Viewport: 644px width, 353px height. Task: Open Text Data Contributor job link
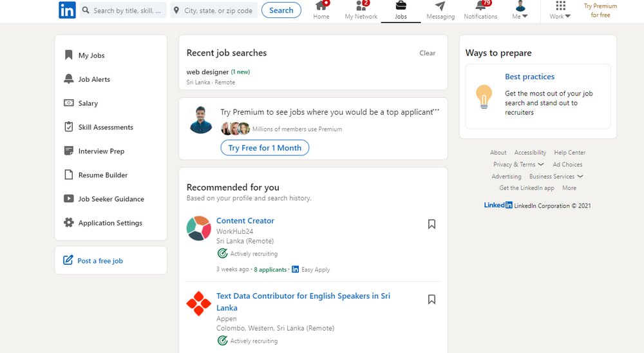coord(303,301)
